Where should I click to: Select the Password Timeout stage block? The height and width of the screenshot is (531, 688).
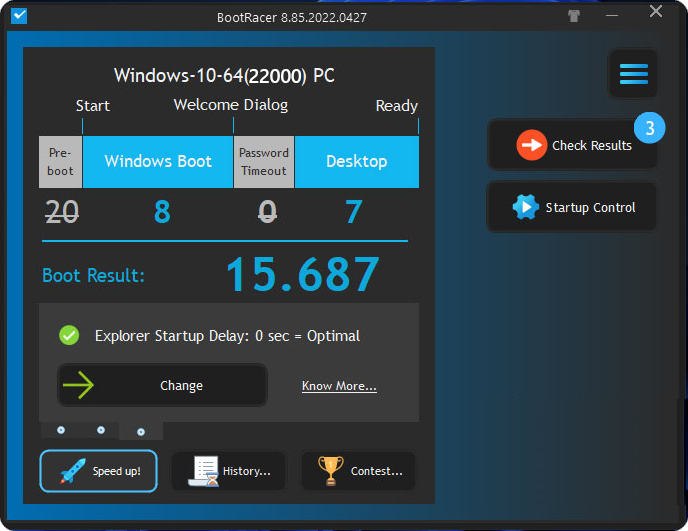(x=264, y=162)
